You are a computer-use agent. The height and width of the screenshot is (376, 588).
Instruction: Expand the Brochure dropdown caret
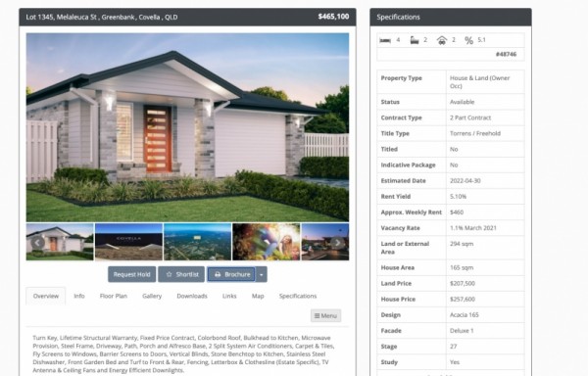(x=262, y=274)
